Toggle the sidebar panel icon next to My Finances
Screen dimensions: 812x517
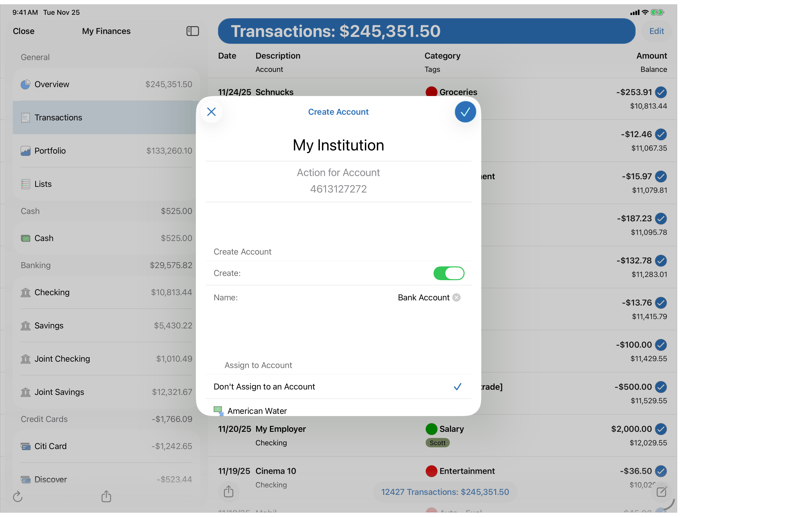click(192, 31)
